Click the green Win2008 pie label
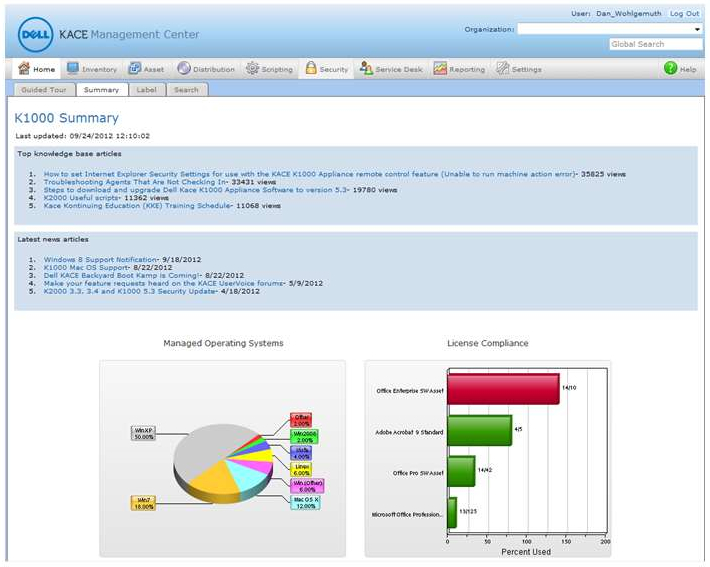 304,437
